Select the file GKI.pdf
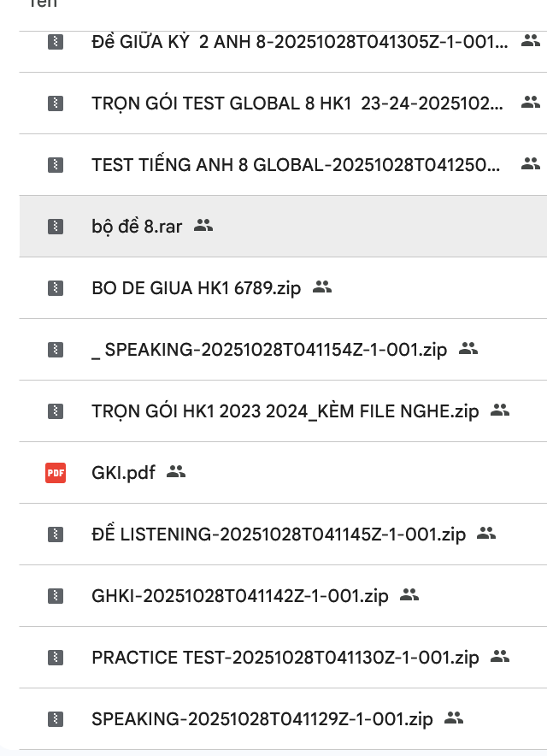547x756 pixels. 123,473
